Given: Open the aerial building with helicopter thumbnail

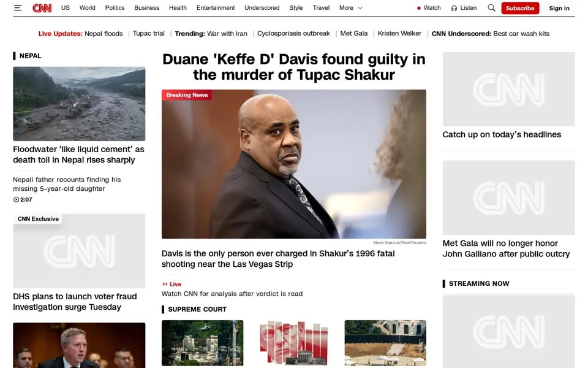Looking at the screenshot, I should pyautogui.click(x=203, y=343).
